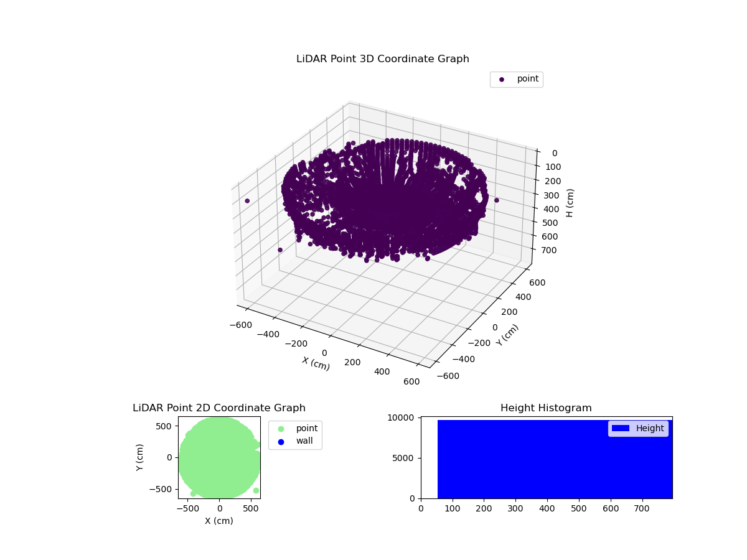Click the isolated outlier point right of the 3D ring
The image size is (747, 560).
tap(496, 200)
